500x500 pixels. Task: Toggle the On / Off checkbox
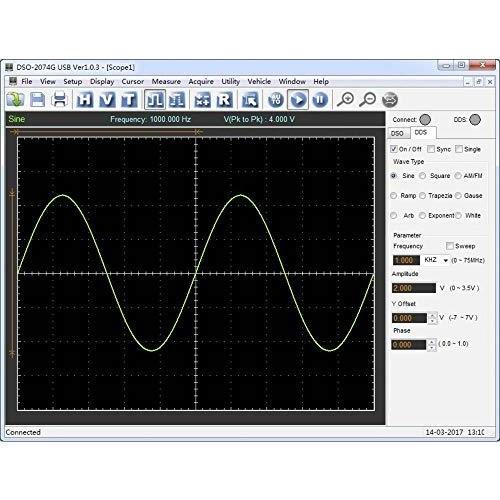tap(394, 149)
